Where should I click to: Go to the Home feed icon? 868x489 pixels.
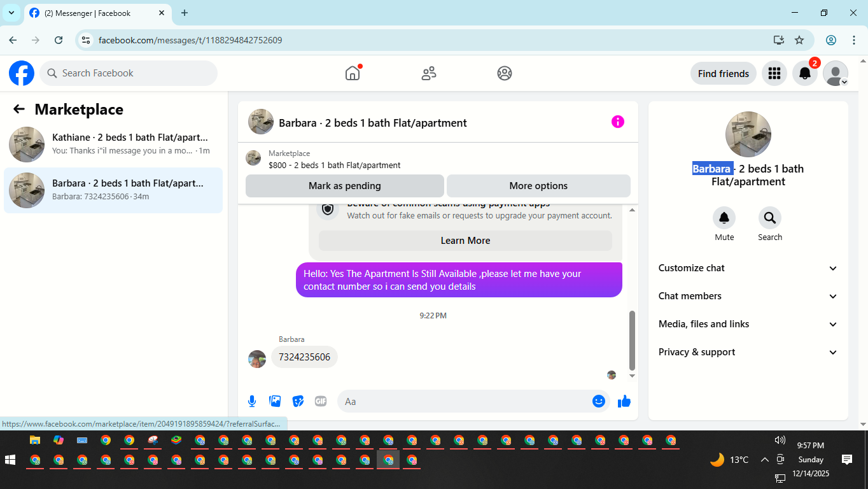click(353, 73)
